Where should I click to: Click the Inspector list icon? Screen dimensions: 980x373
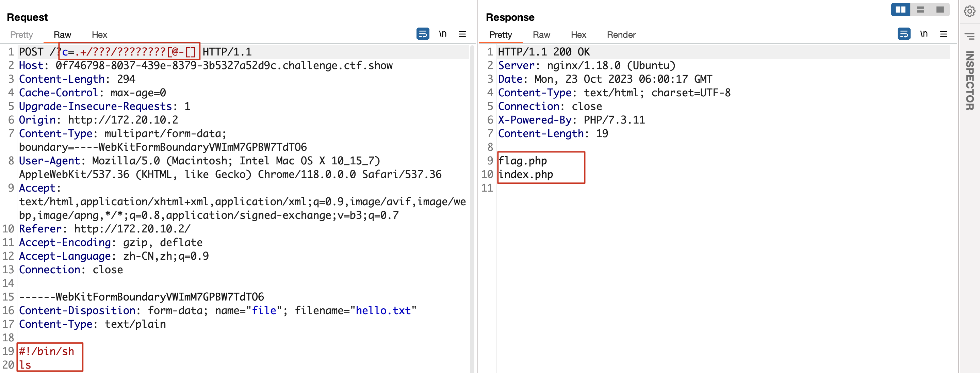(x=969, y=36)
